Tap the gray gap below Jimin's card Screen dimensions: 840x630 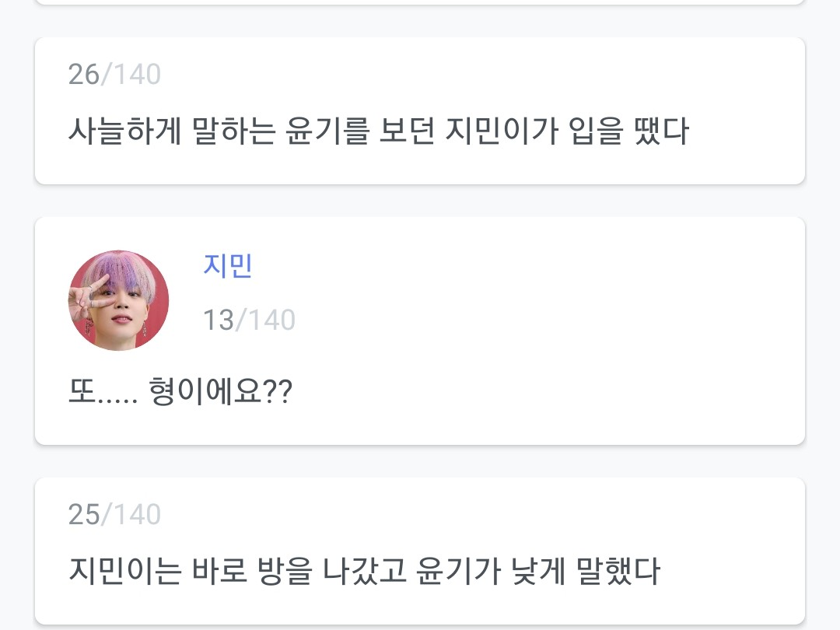(x=420, y=461)
